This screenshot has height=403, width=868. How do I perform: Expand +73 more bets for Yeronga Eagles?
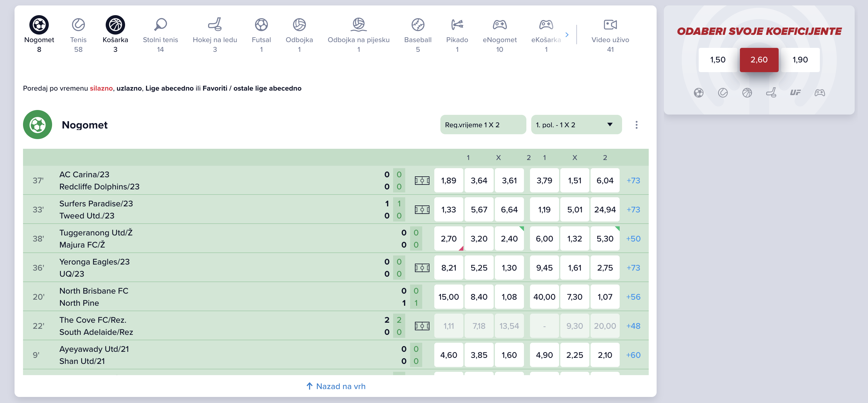coord(633,268)
